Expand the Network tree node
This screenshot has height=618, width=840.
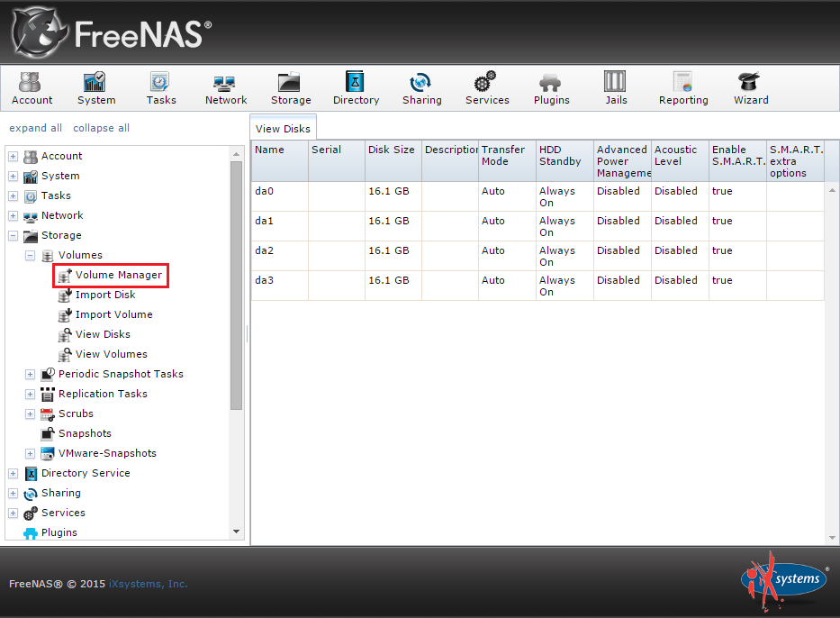pyautogui.click(x=13, y=216)
